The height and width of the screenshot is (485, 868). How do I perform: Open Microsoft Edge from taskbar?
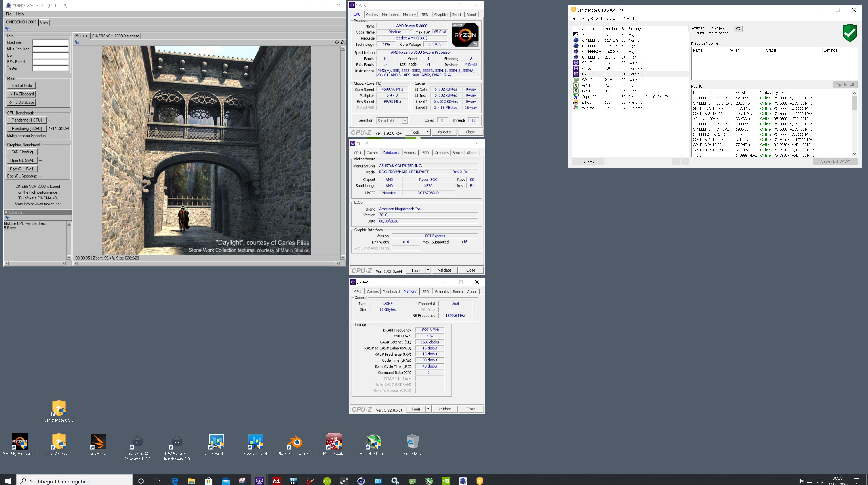[175, 481]
